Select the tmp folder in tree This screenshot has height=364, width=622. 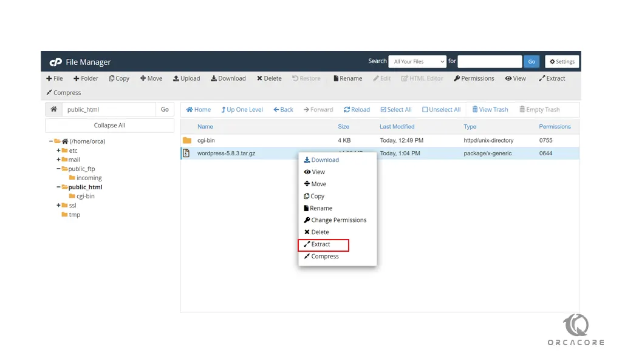[75, 215]
